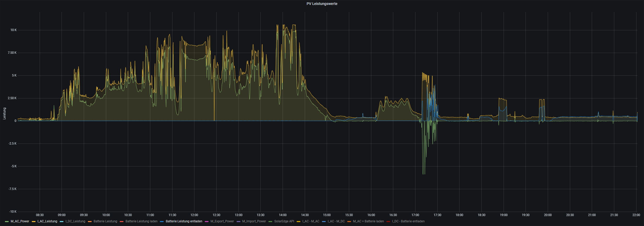This screenshot has width=644, height=226.
Task: Show the Batterie Leistung laden series
Action: (141, 221)
